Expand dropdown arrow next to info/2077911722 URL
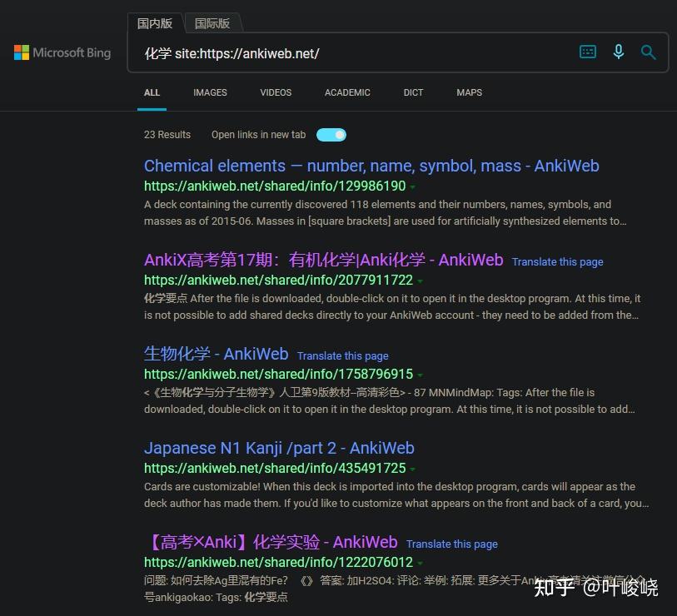 (420, 281)
